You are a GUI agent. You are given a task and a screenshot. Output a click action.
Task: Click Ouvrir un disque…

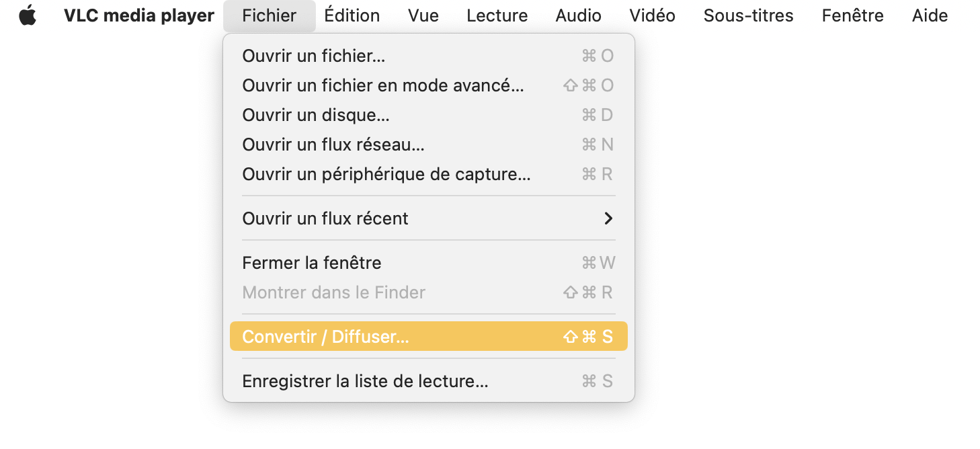tap(428, 115)
